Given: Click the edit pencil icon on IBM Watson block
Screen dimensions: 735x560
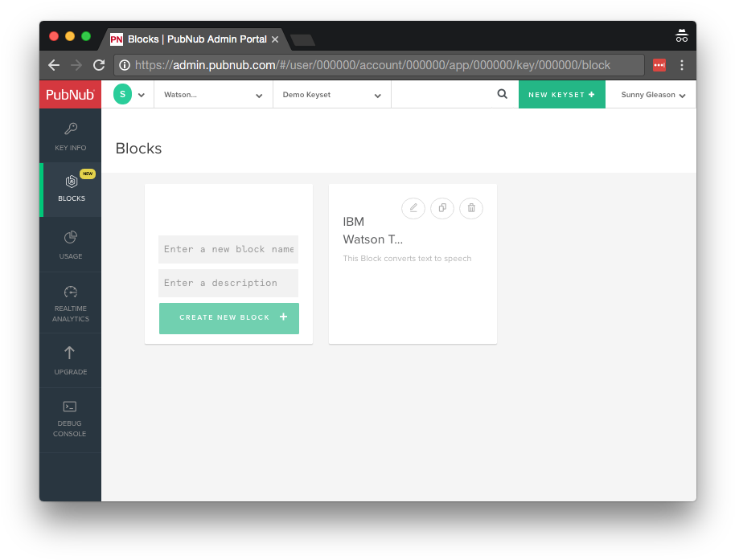Looking at the screenshot, I should [x=413, y=208].
